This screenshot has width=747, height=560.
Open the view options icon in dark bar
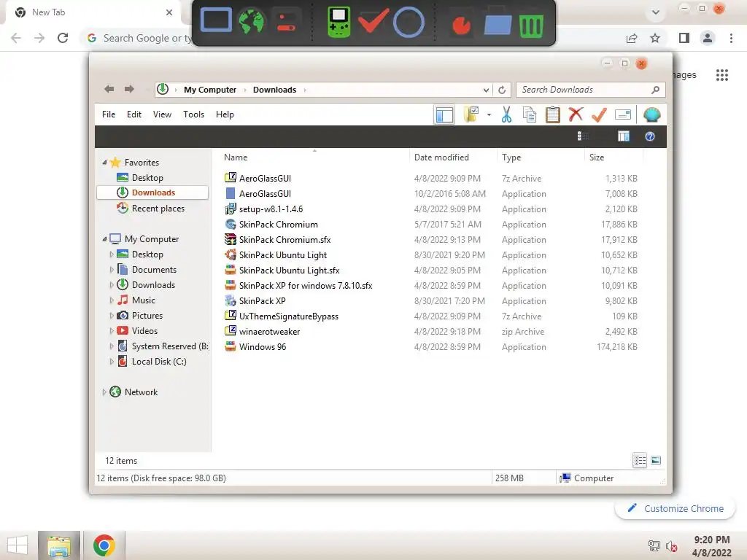tap(583, 136)
